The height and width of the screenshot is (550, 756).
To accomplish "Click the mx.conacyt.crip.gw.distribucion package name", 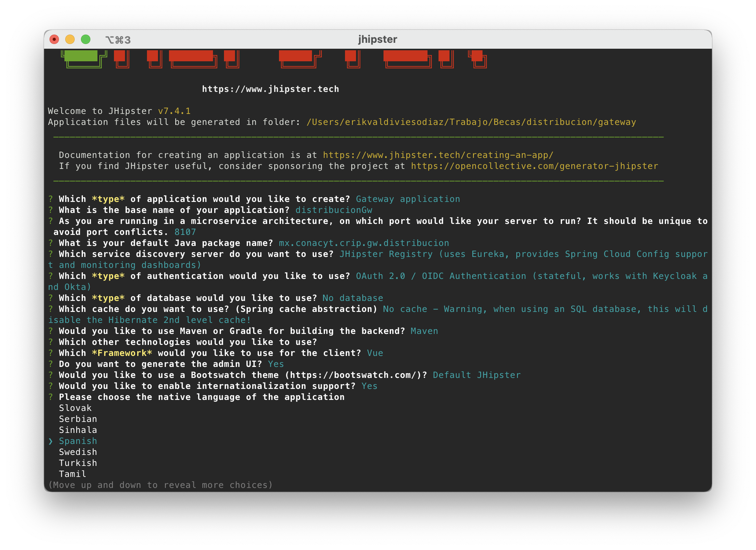I will (x=364, y=243).
